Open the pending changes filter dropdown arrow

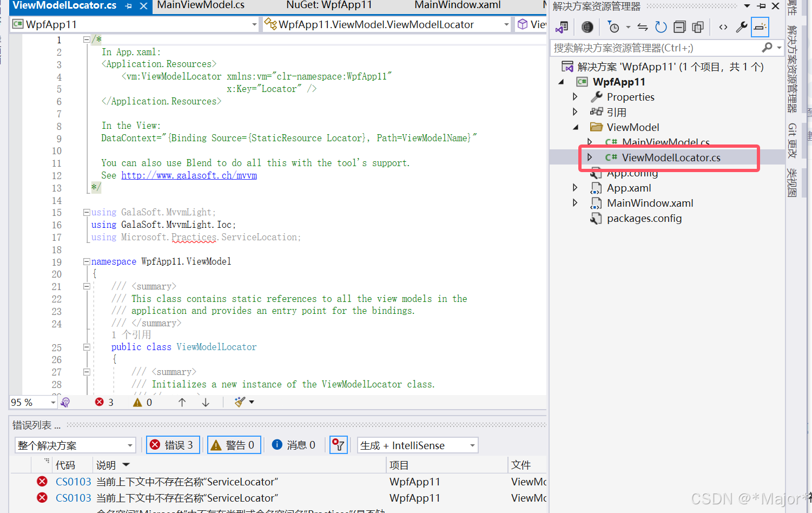pos(628,27)
